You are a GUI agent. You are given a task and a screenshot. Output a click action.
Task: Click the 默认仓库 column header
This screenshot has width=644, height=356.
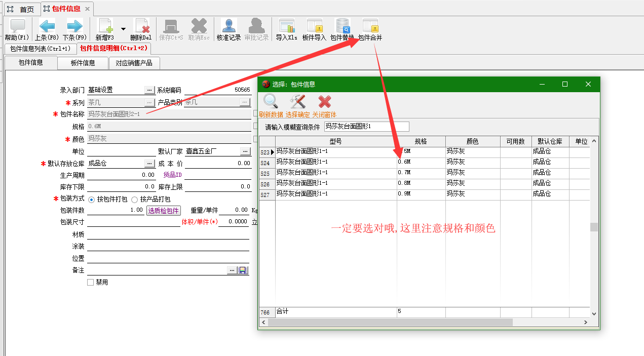[550, 142]
